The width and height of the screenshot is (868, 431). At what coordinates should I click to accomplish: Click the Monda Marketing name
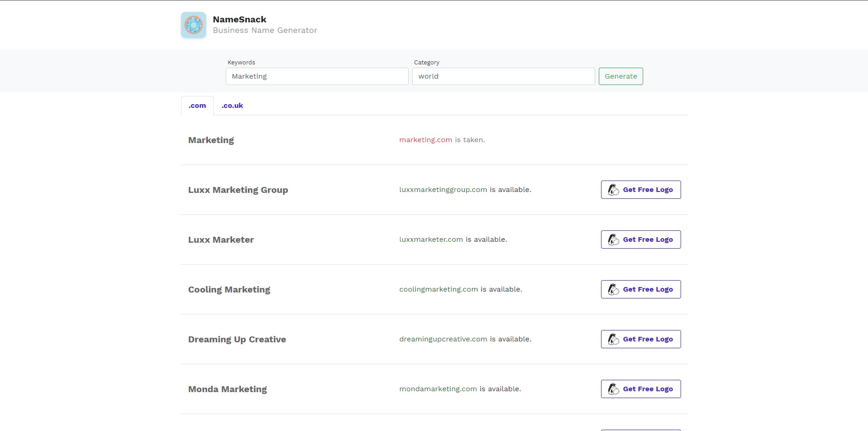click(x=228, y=389)
